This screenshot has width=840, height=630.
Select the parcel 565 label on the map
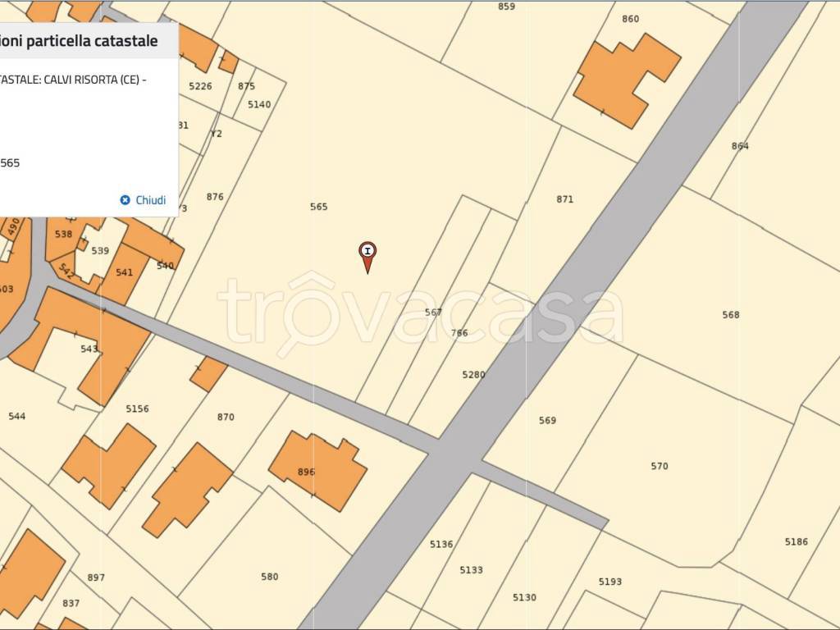click(x=318, y=207)
